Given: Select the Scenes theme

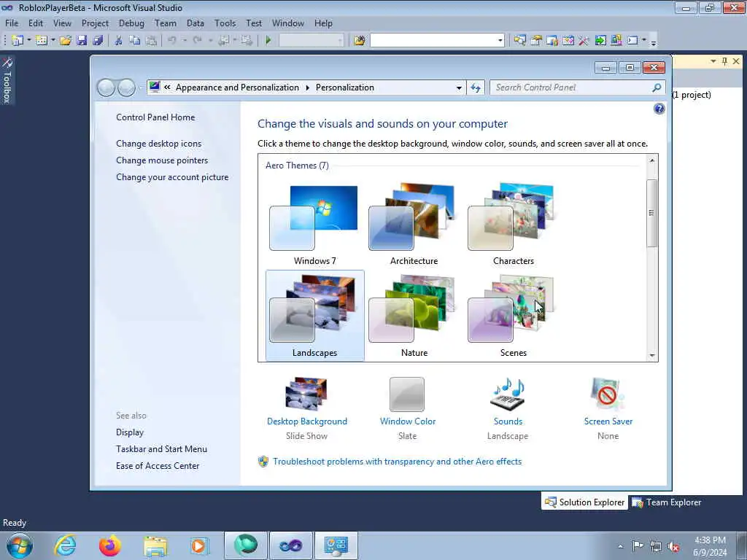Looking at the screenshot, I should 513,316.
